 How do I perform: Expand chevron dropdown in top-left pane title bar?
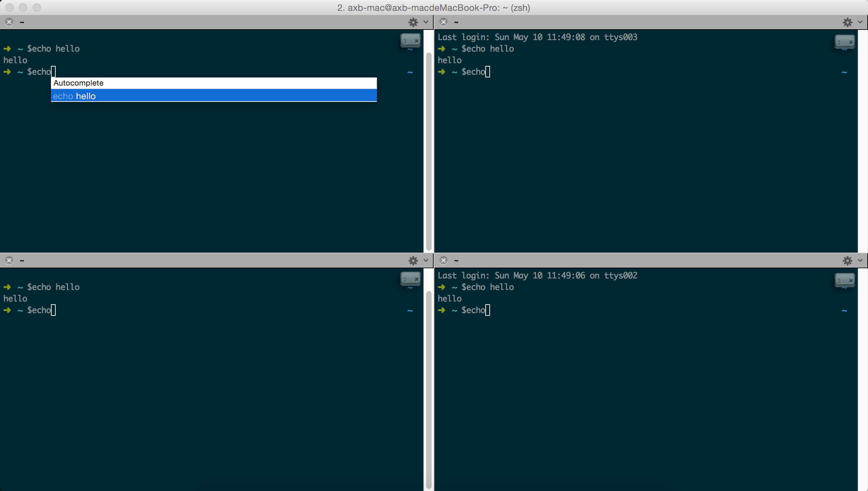[x=426, y=22]
